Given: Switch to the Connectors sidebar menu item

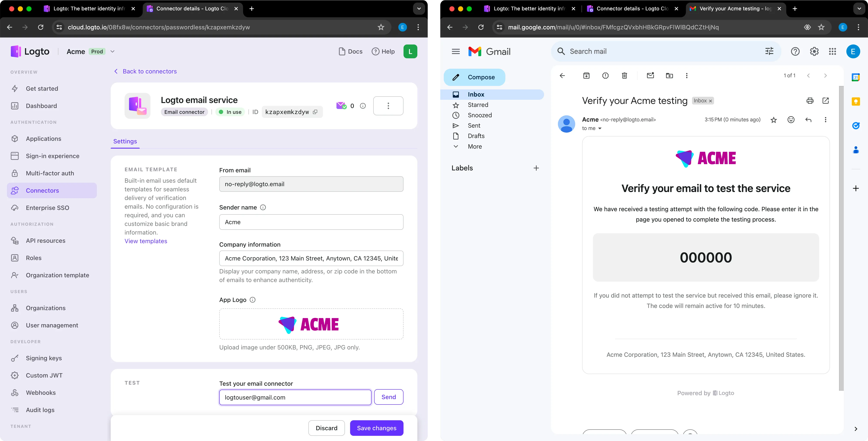Looking at the screenshot, I should tap(42, 190).
